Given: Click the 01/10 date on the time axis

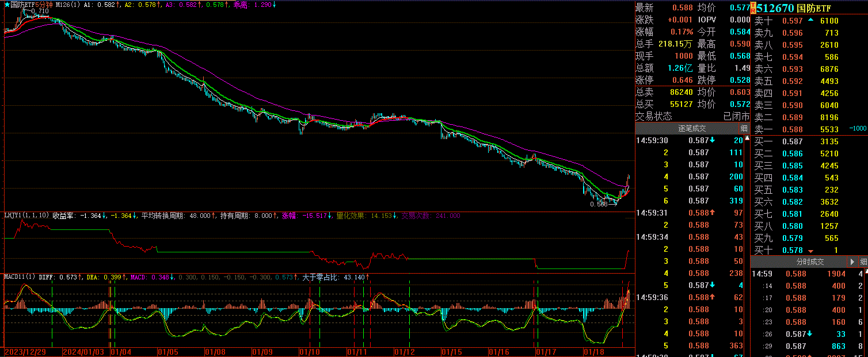Looking at the screenshot, I should (x=310, y=352).
